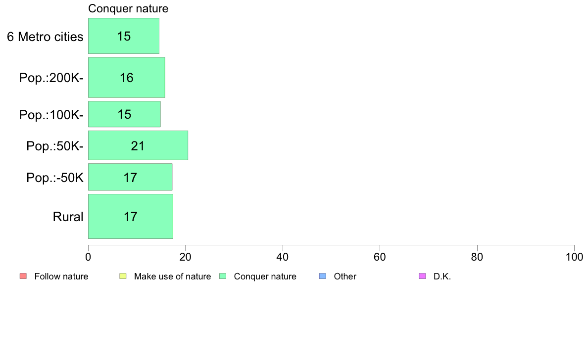Click the Conquer nature chart title
This screenshot has height=364, width=588.
[x=128, y=8]
